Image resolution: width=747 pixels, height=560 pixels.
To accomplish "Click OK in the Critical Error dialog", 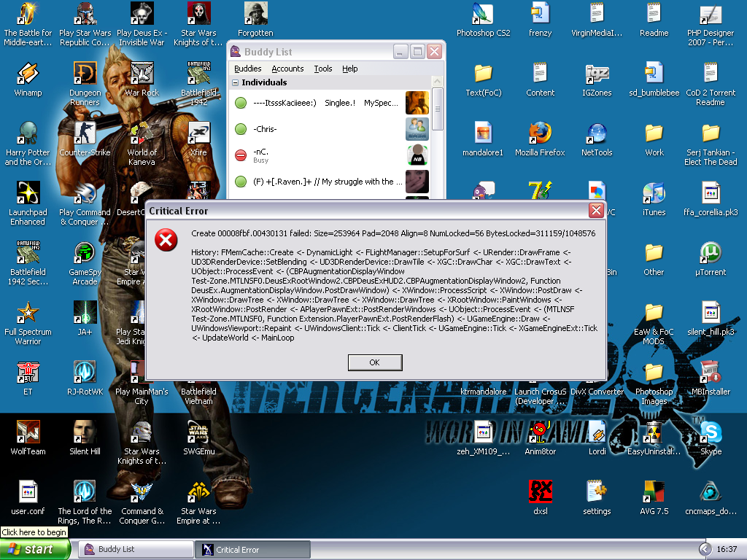I will (375, 362).
